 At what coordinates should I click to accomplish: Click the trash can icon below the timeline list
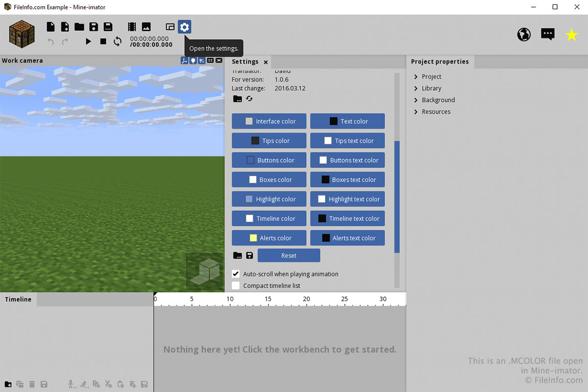[x=32, y=384]
